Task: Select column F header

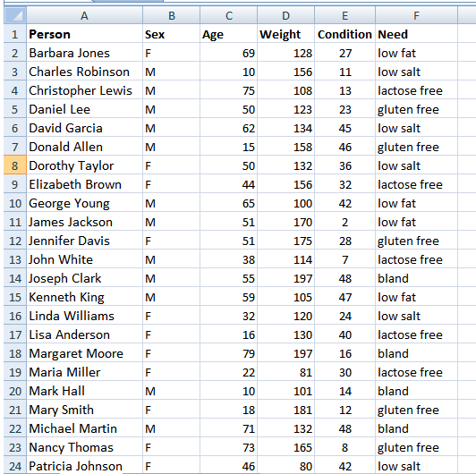Action: tap(417, 15)
